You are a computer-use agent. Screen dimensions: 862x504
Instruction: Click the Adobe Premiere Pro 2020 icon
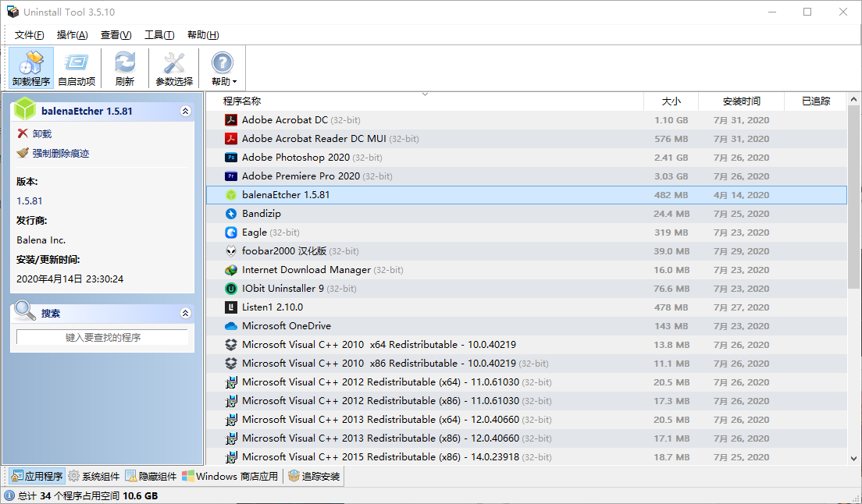pos(231,176)
